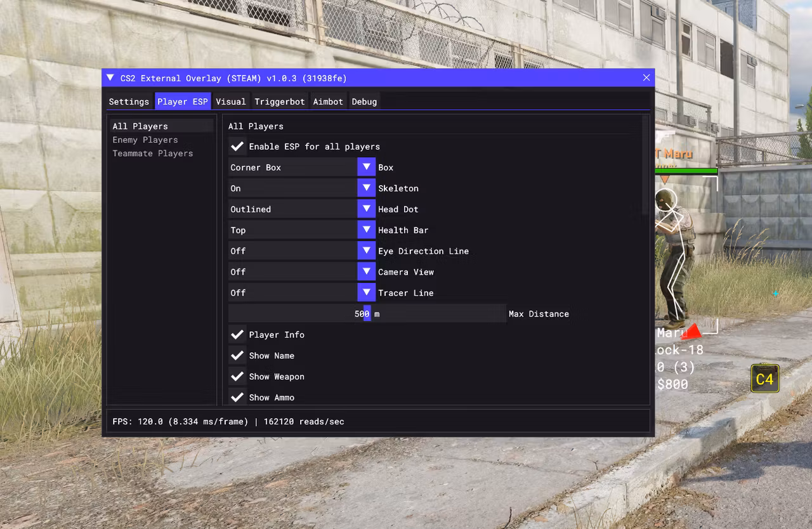Disable the Show Weapon checkbox
The image size is (812, 529).
237,377
